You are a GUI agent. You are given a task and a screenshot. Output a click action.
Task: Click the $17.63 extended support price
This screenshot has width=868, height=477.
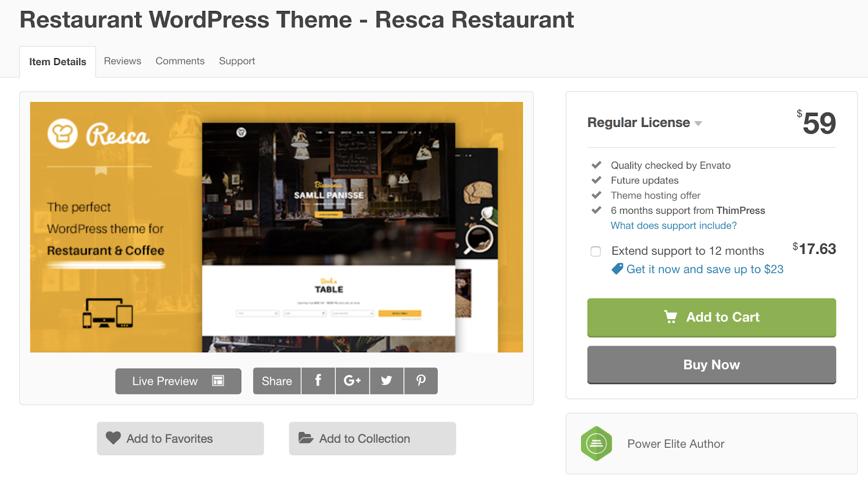point(814,249)
